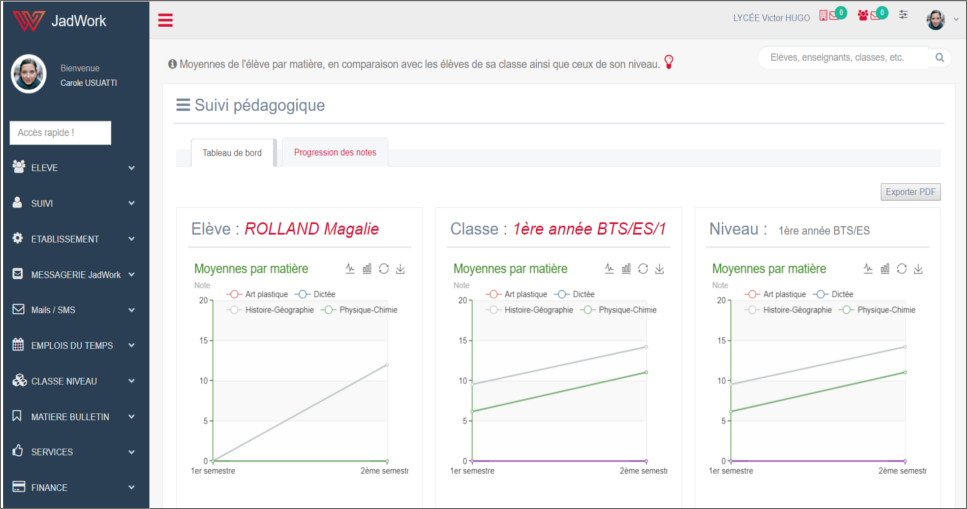Switch Niveau chart to bar view
Screen dimensions: 967x509
point(885,268)
